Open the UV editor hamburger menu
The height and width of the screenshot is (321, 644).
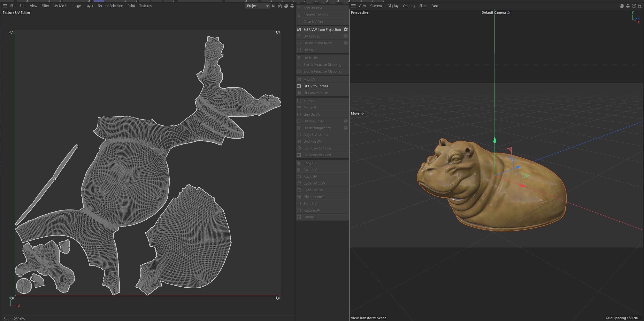[x=5, y=6]
